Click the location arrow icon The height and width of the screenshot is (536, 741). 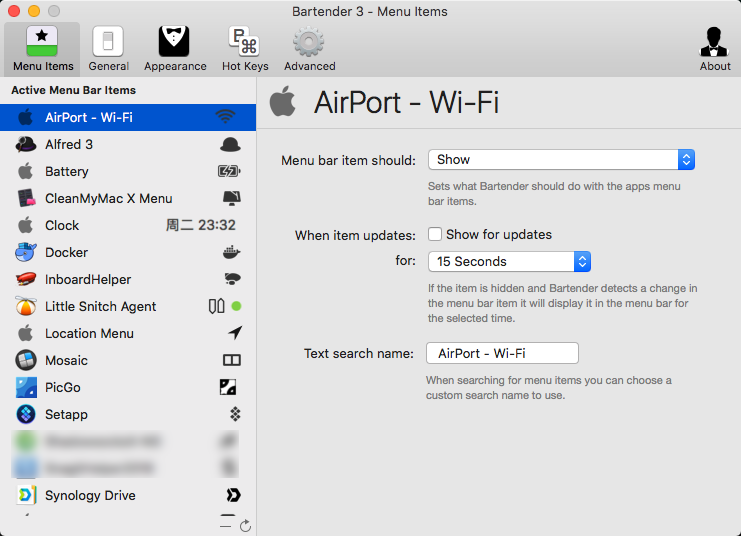[x=235, y=333]
